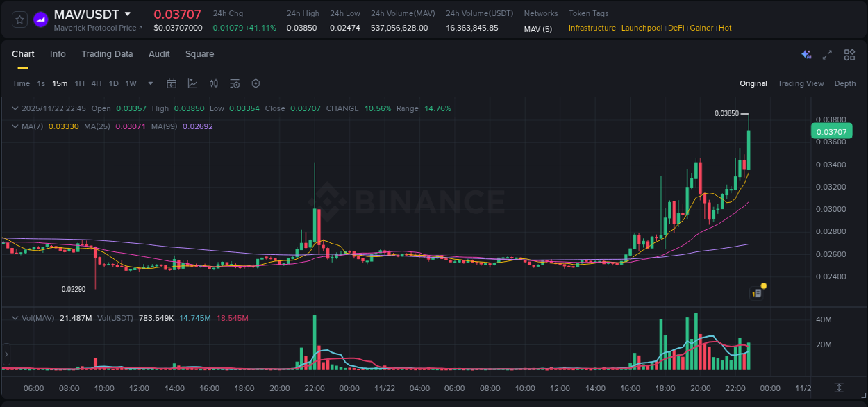This screenshot has width=868, height=407.
Task: Click the green current price label 0.03707
Action: click(831, 131)
